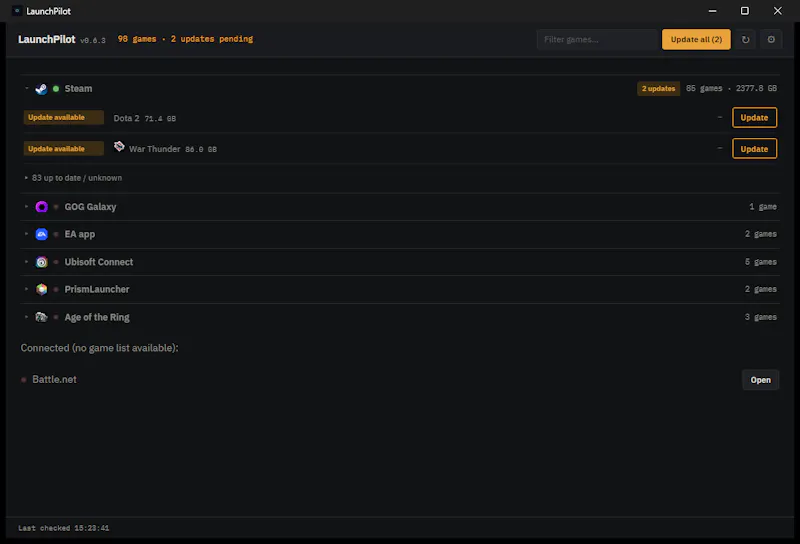
Task: Click the Ubisoft Connect '5 games' count
Action: pyautogui.click(x=761, y=262)
